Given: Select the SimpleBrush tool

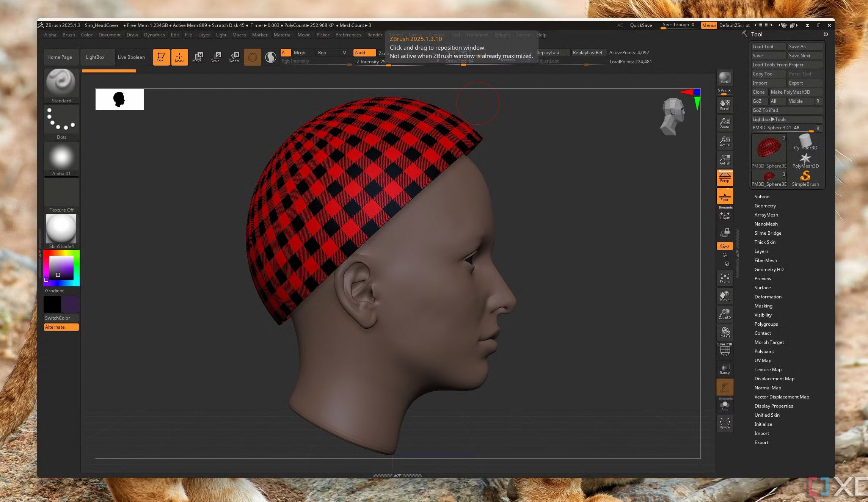Looking at the screenshot, I should tap(805, 179).
